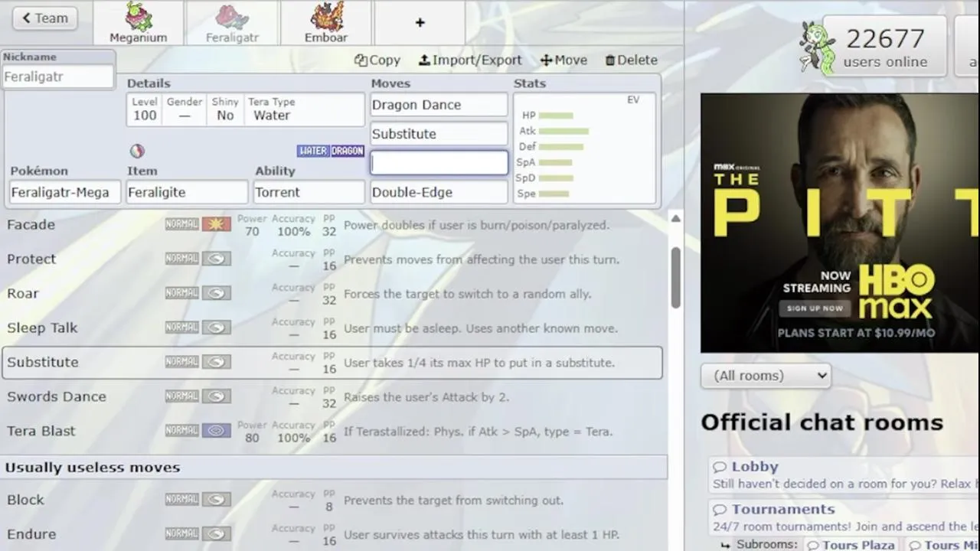Click Facade's physical category icon

(x=217, y=224)
